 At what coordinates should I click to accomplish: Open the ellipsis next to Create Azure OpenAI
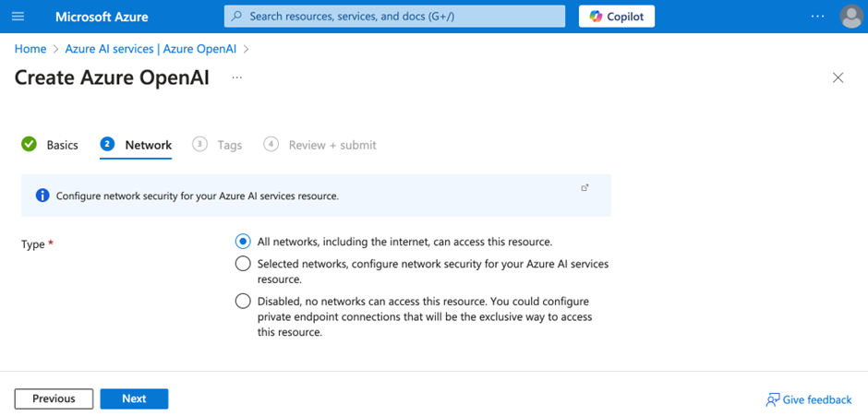click(x=237, y=78)
